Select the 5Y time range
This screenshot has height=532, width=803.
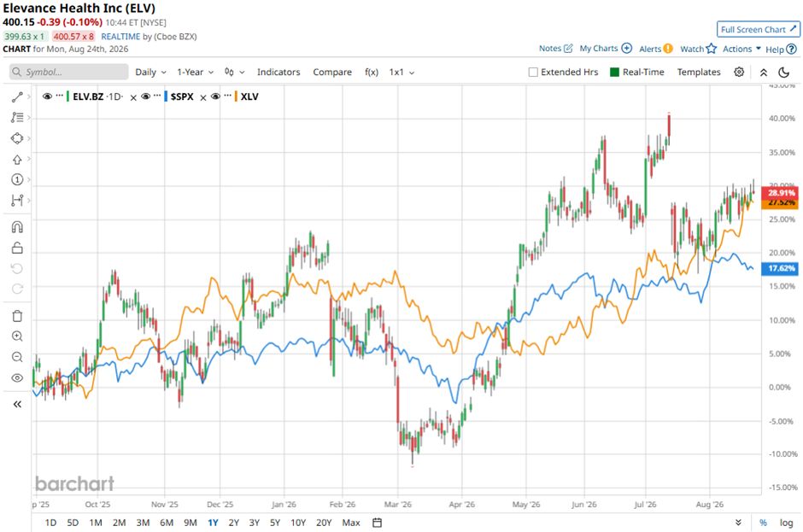(x=275, y=523)
